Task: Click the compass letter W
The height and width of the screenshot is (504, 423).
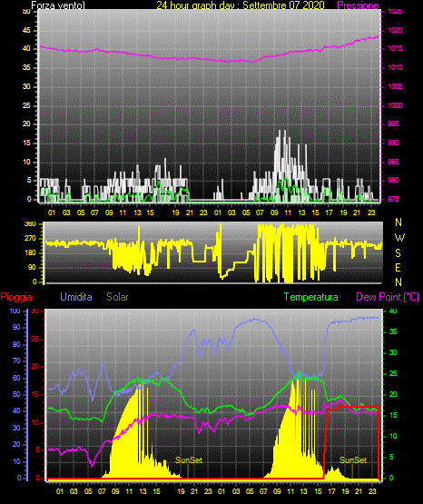Action: click(399, 238)
